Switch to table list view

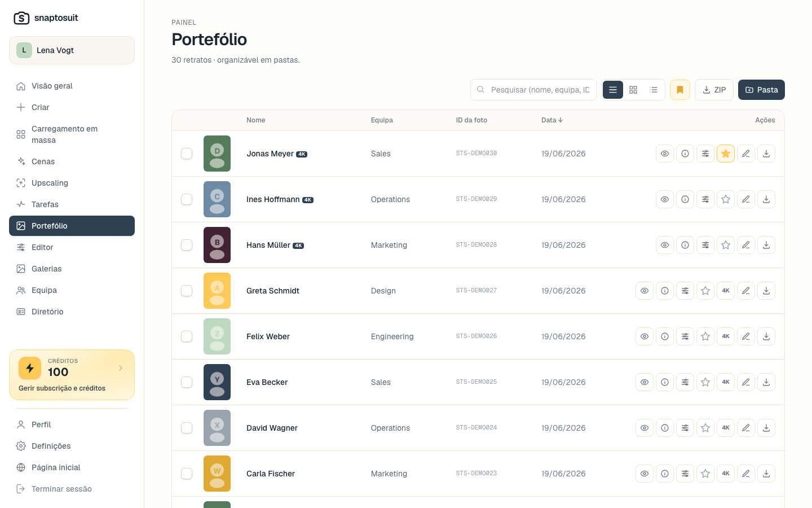coord(613,90)
